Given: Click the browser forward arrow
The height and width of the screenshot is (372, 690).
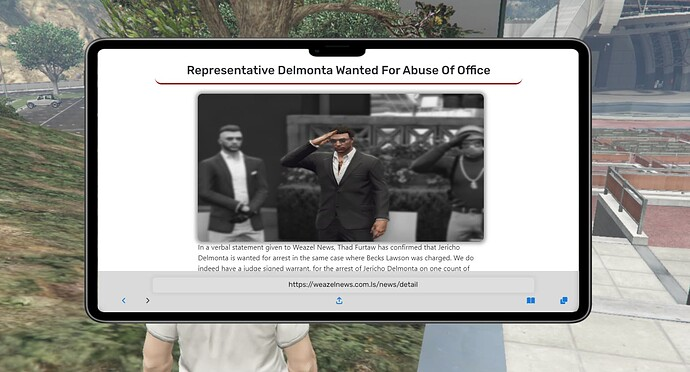Looking at the screenshot, I should tap(147, 300).
